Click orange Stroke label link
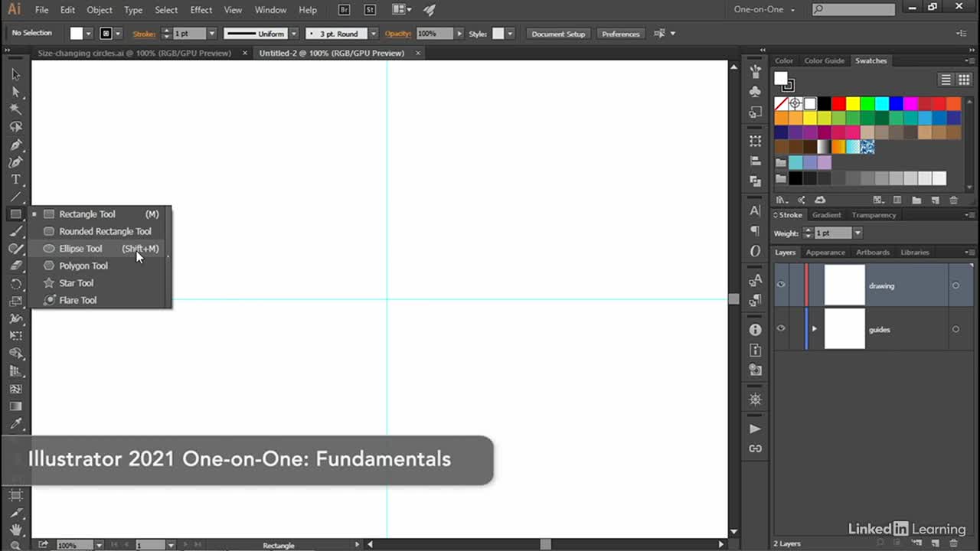980x551 pixels. (x=144, y=34)
